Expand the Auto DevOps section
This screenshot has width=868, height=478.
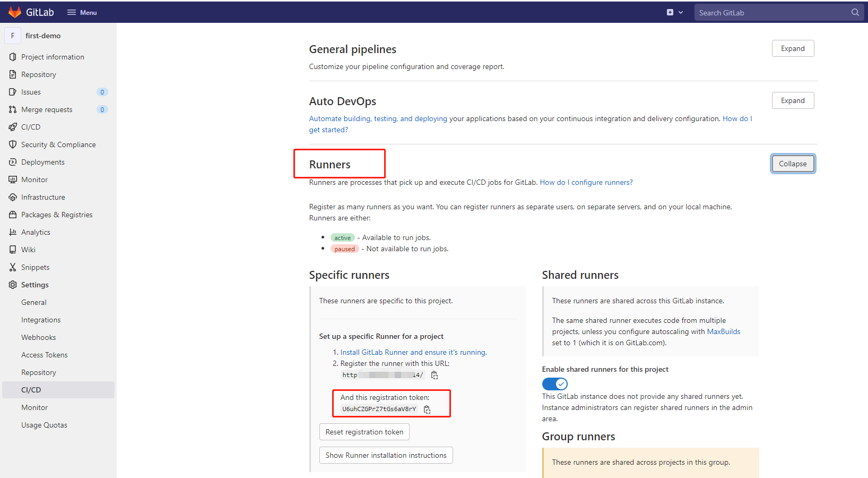click(x=793, y=100)
